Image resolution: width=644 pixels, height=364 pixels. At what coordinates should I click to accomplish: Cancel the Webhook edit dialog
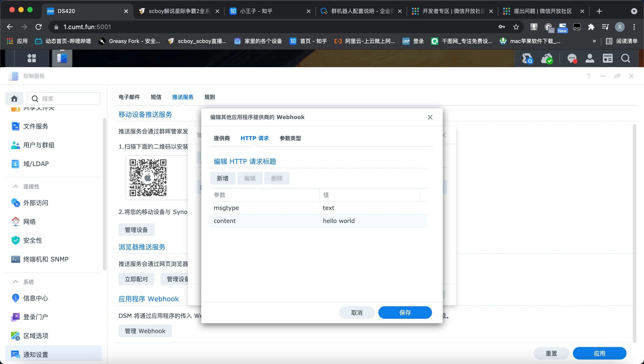pyautogui.click(x=356, y=313)
